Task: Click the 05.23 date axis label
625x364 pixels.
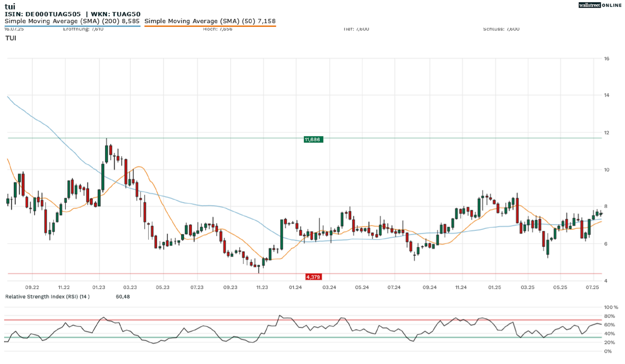Action: 163,288
